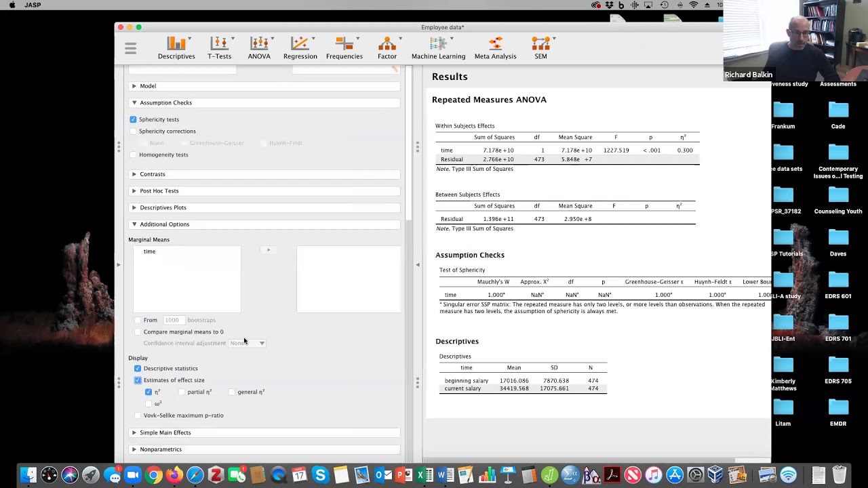Open the EDRS 705 desktop folder
The image size is (868, 488).
838,371
